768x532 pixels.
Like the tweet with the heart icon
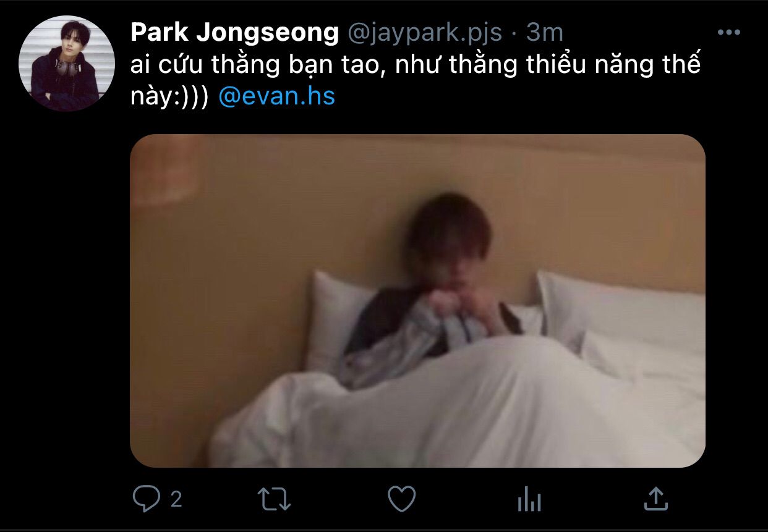402,499
